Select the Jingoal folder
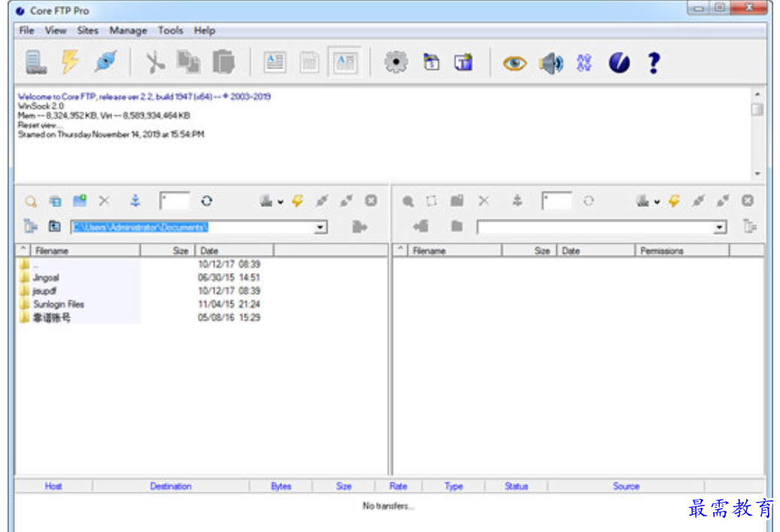 pos(46,278)
